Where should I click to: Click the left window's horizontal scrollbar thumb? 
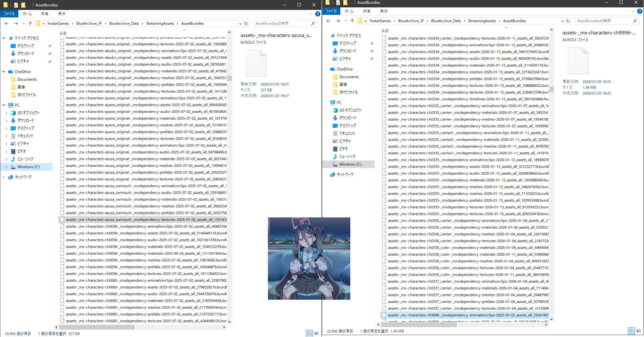click(x=97, y=327)
